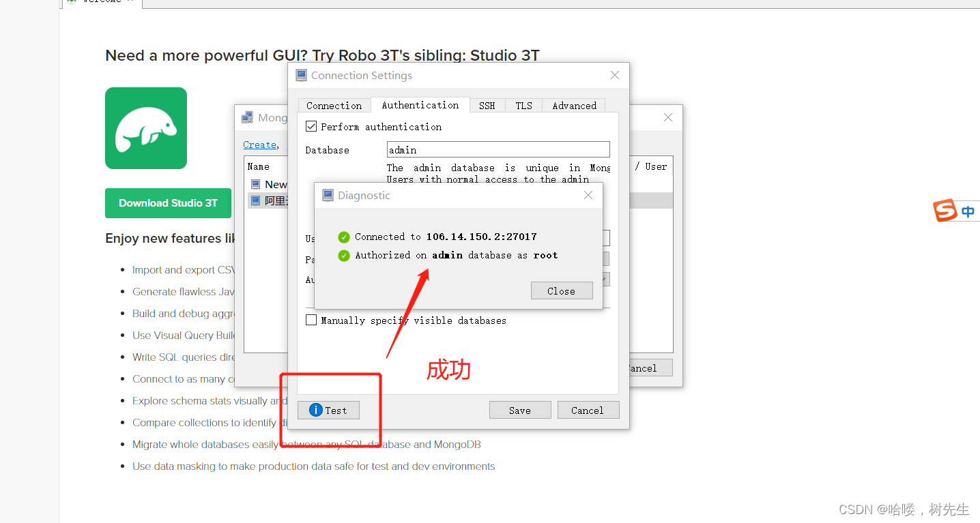
Task: Click the Welcome tab
Action: coord(102,2)
